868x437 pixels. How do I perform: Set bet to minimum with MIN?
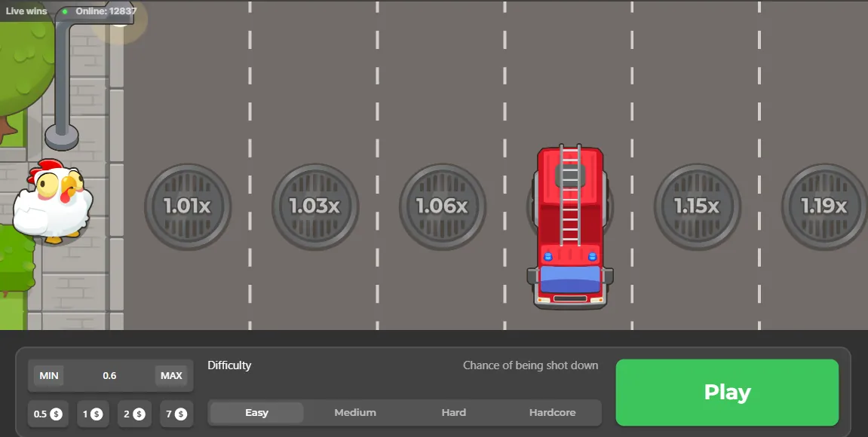click(49, 376)
